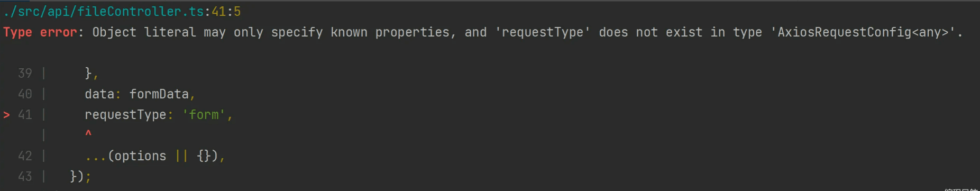Click line number 39 in the gutter
980x191 pixels.
25,73
